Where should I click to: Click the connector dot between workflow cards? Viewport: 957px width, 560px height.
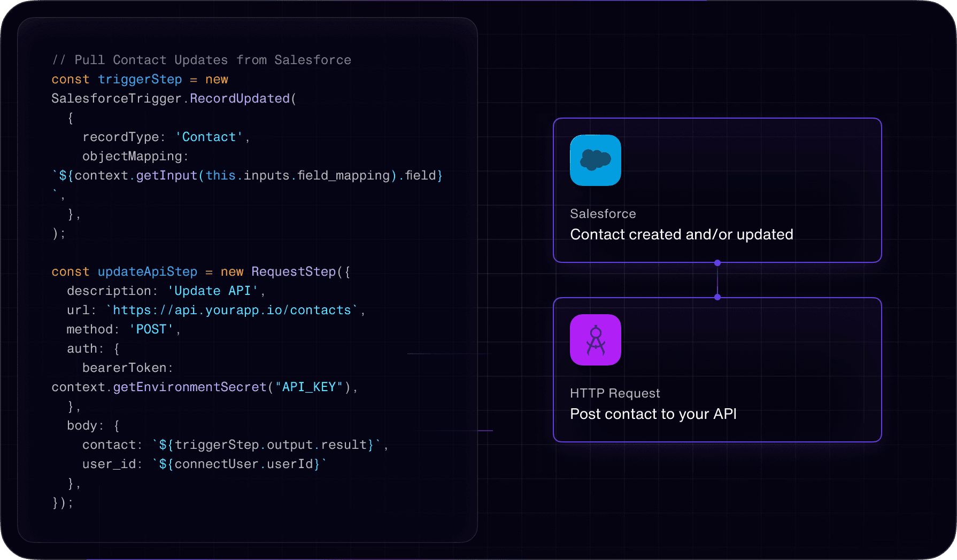pos(717,262)
